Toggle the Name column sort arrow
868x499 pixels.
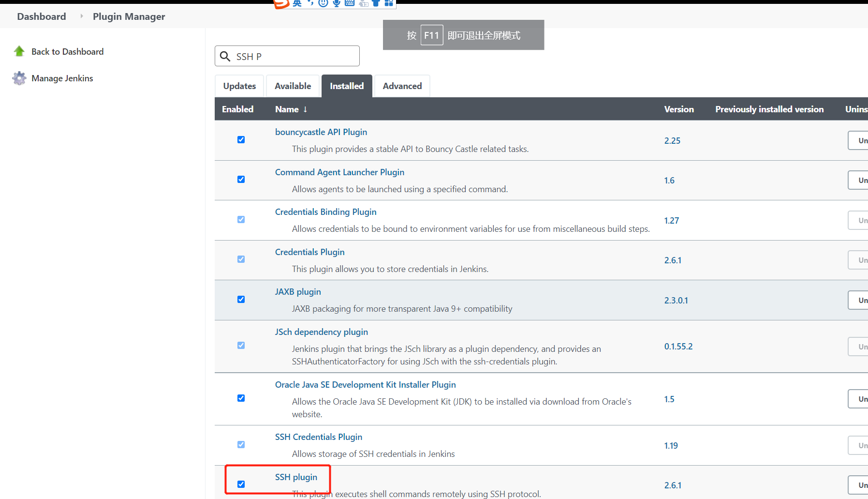(x=306, y=109)
